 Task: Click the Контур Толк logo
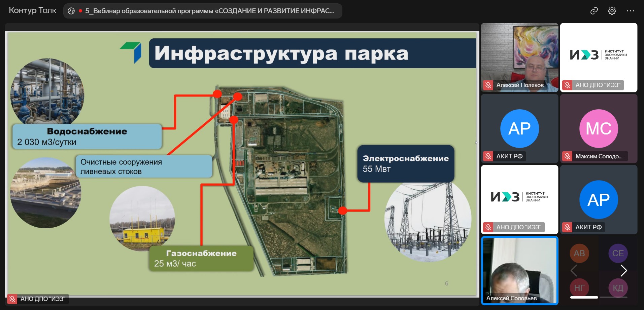click(x=32, y=10)
